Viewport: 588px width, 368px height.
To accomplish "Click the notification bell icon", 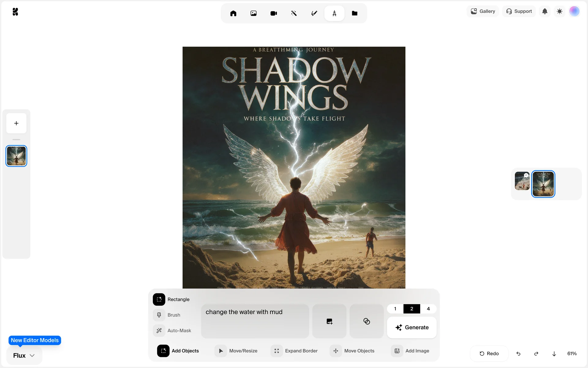I will point(545,11).
